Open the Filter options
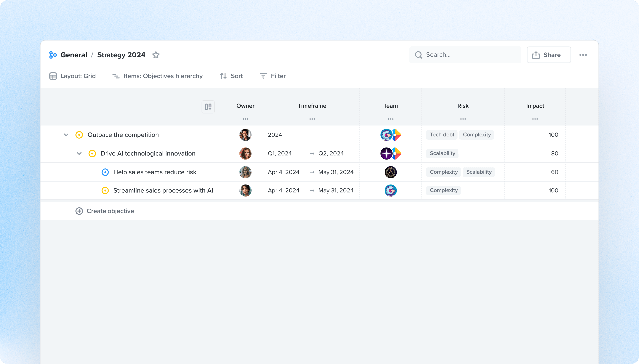 (x=273, y=76)
